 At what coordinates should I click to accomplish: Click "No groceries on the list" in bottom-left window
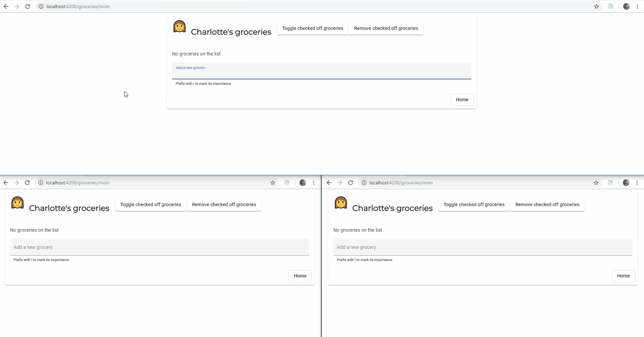(34, 230)
